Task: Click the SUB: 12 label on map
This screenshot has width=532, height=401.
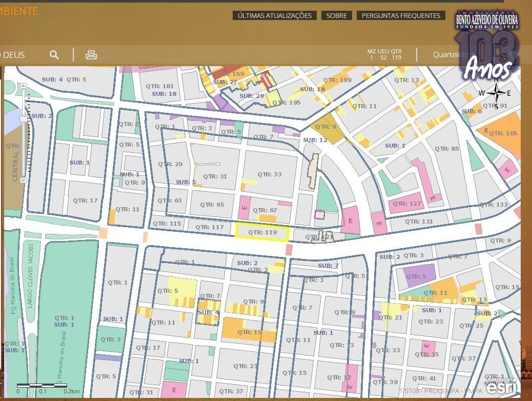Action: (x=315, y=139)
